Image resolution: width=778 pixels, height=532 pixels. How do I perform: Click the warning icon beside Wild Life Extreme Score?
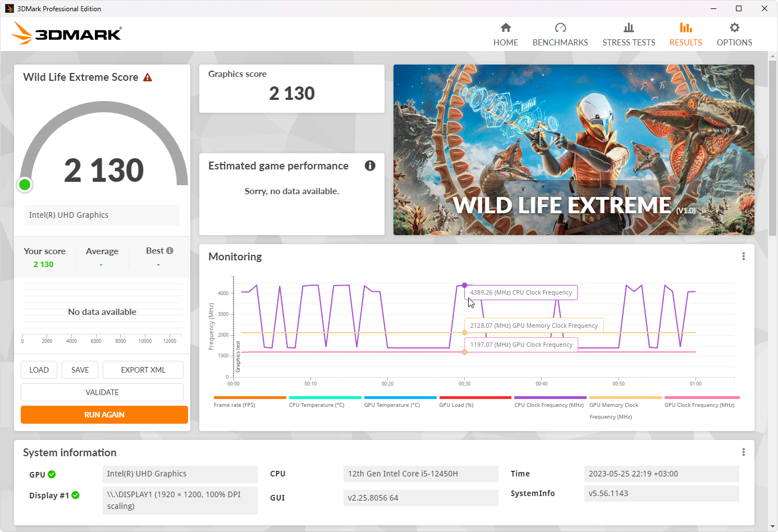pyautogui.click(x=148, y=77)
